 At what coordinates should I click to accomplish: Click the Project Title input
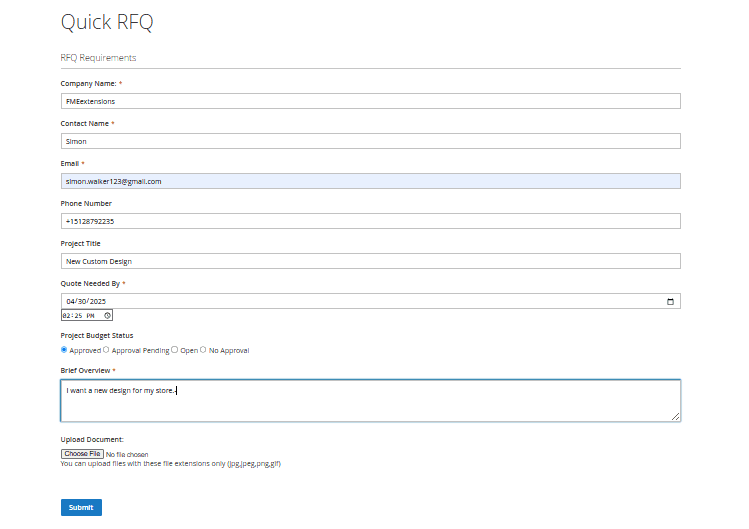(x=371, y=261)
